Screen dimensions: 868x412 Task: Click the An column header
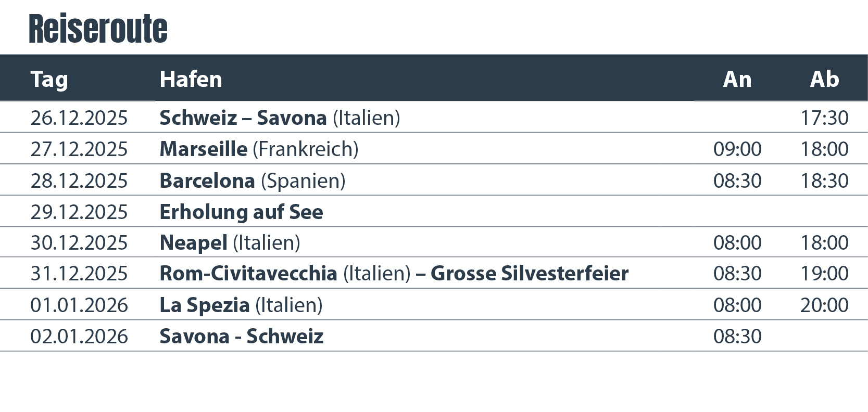(x=737, y=79)
